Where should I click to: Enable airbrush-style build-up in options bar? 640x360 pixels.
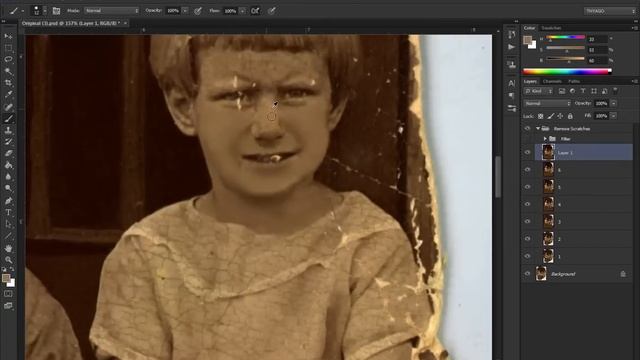coord(255,11)
